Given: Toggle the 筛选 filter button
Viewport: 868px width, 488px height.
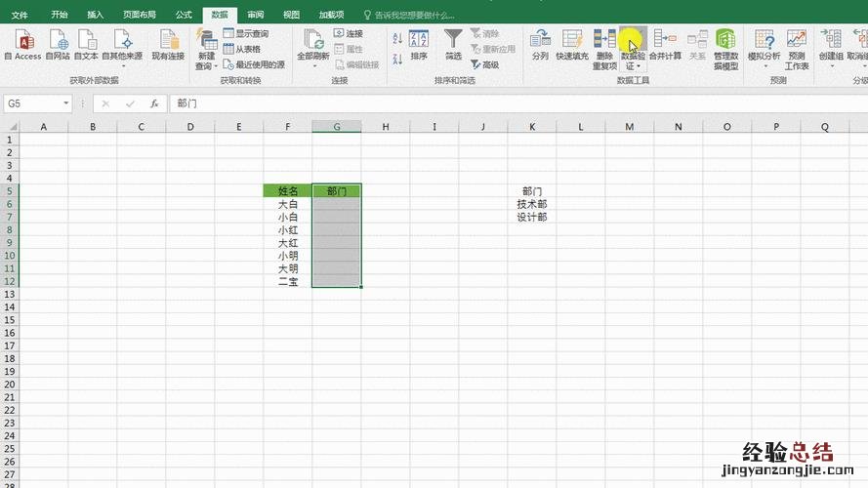Looking at the screenshot, I should [x=453, y=44].
